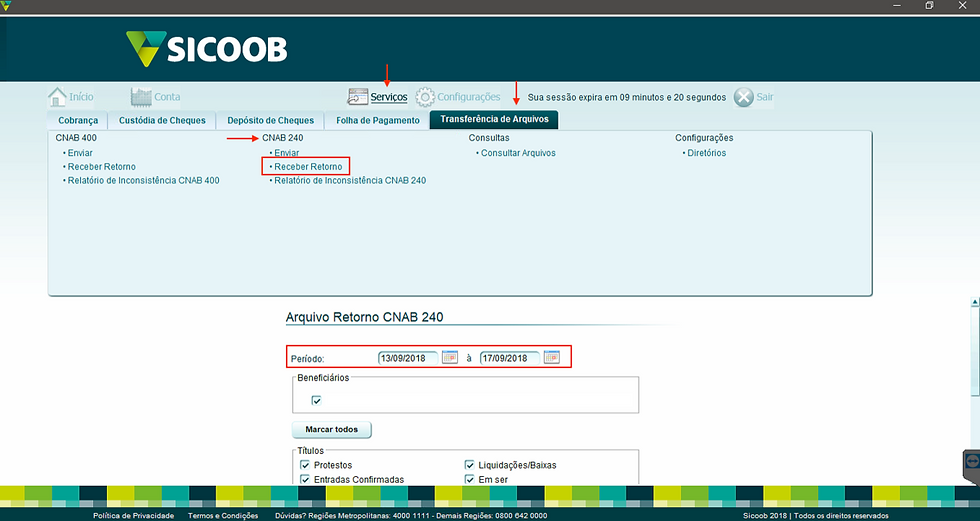Open Relatório de Inconsistência CNAB 240
Viewport: 980px width, 521px height.
pyautogui.click(x=350, y=181)
